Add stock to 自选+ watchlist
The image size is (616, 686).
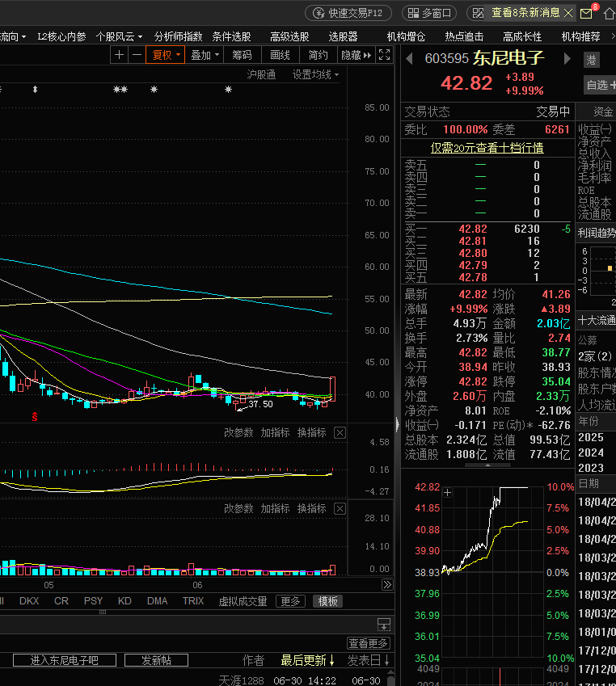coord(600,85)
